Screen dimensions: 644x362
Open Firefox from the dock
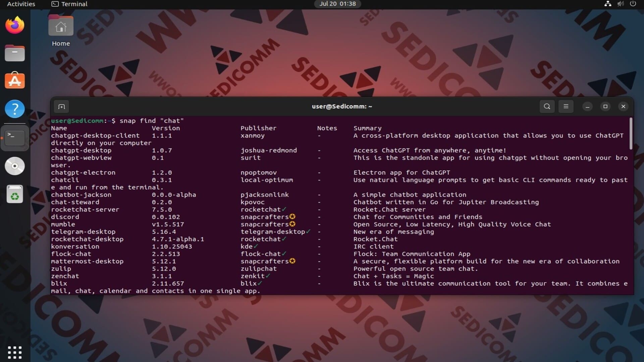tap(15, 25)
